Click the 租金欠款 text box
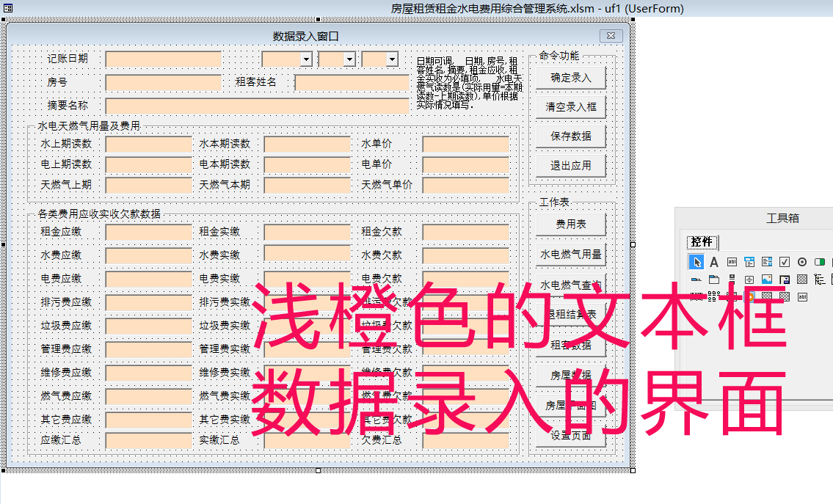 click(466, 232)
